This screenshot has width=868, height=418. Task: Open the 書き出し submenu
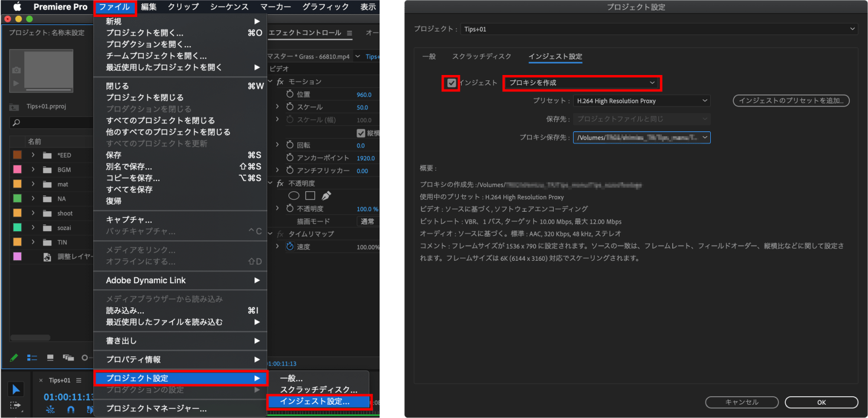coord(181,341)
